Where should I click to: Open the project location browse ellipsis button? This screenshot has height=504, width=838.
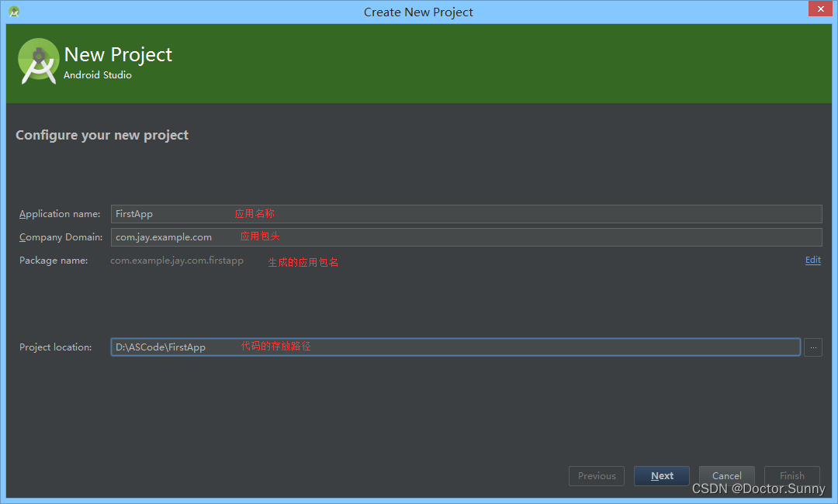(813, 347)
